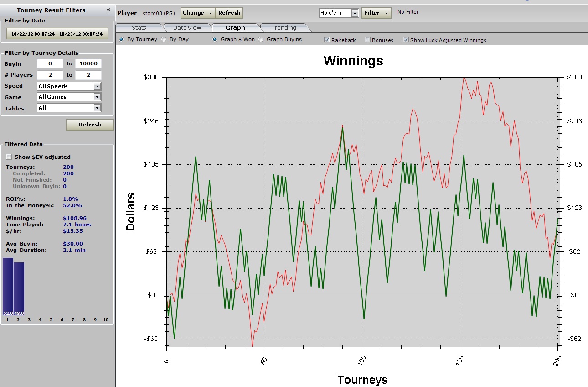This screenshot has height=387, width=588.
Task: Click the date range filter button
Action: coord(57,34)
